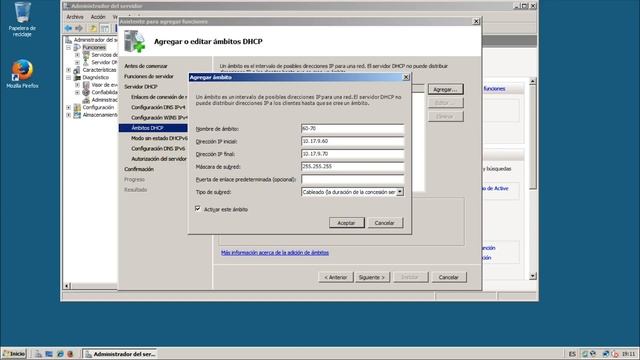Screen dimensions: 640x360
Task: Click the server wizard header icon
Action: [x=135, y=41]
